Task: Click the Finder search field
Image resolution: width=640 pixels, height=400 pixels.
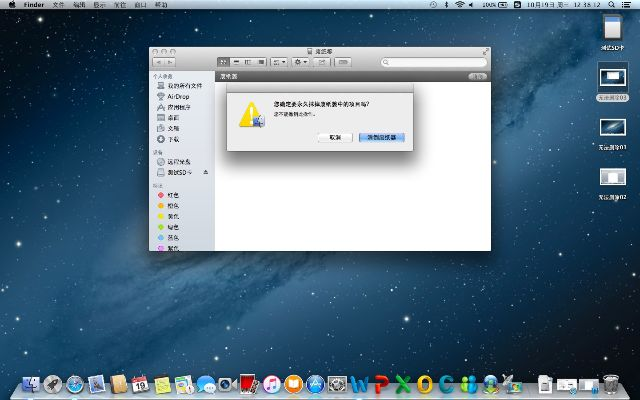Action: [435, 62]
